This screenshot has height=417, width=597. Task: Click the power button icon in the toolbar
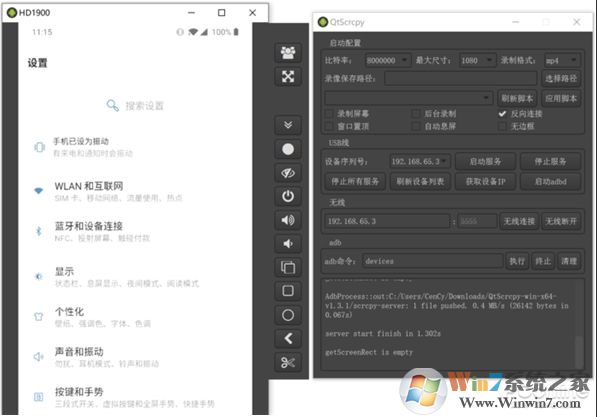[x=288, y=197]
